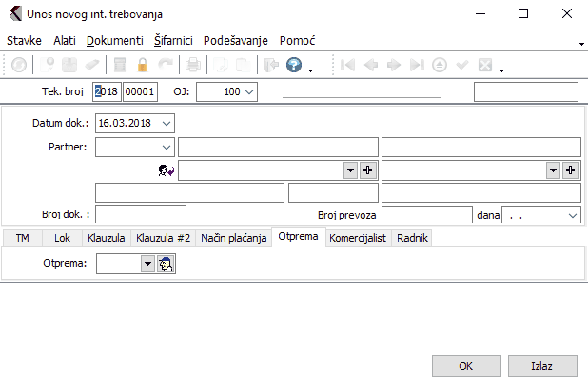The image size is (588, 381).
Task: Click the plus button beside right contact dropdown
Action: (571, 170)
